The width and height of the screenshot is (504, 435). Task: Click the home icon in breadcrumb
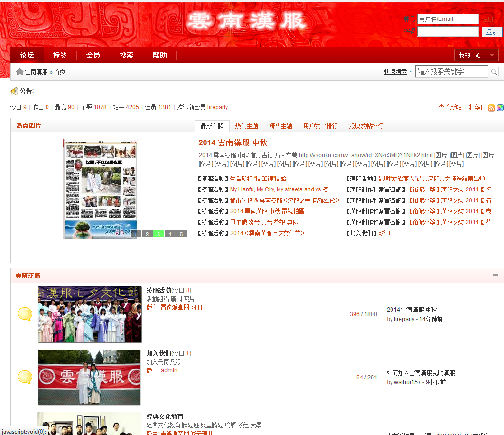click(x=19, y=72)
